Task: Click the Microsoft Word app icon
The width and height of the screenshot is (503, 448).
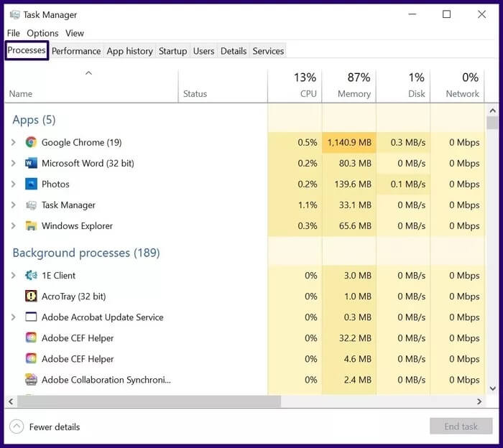Action: point(31,163)
